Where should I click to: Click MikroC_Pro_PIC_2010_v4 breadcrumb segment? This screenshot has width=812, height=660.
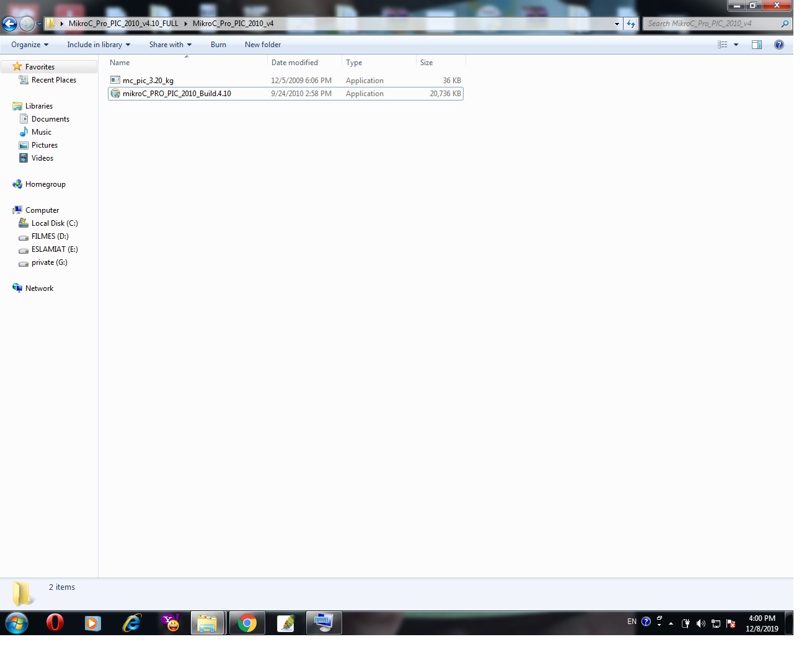(x=233, y=24)
